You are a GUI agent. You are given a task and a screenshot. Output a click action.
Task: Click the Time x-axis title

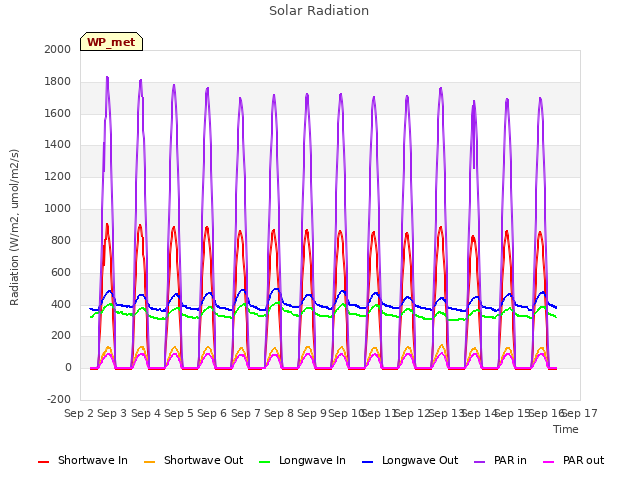point(566,429)
